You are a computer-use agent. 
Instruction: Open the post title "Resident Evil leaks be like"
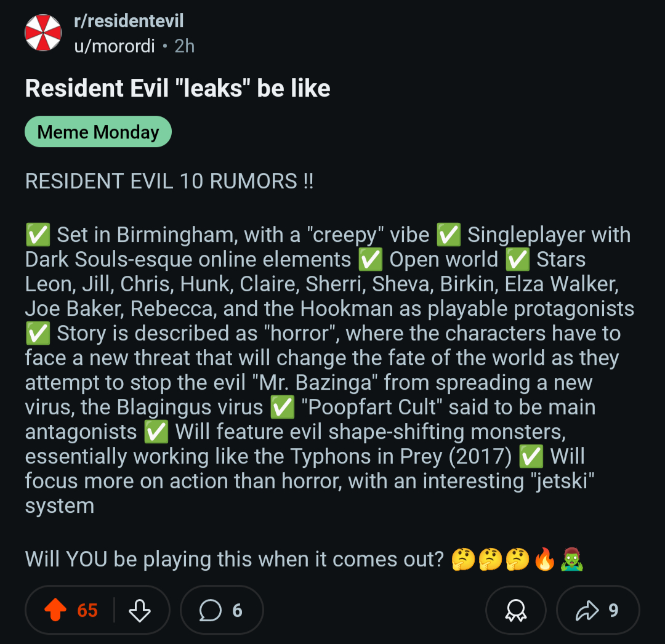click(177, 89)
